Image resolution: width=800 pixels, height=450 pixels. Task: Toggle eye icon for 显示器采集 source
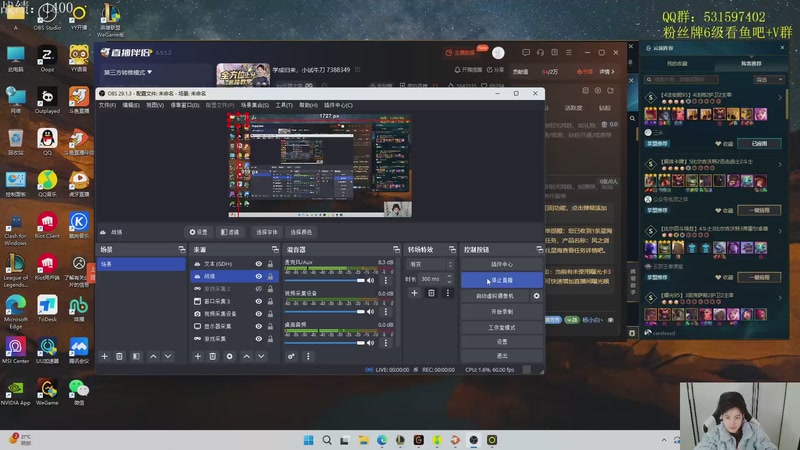tap(259, 326)
